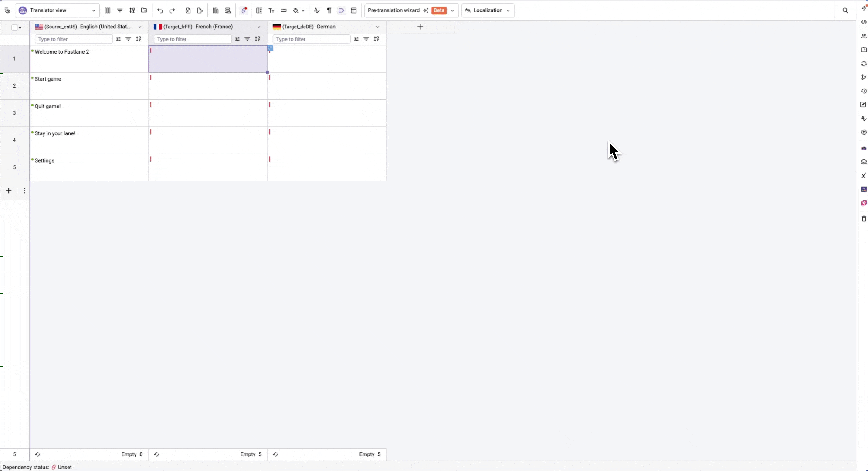Click the source column filter field
Viewport: 868px width, 471px height.
coord(73,39)
